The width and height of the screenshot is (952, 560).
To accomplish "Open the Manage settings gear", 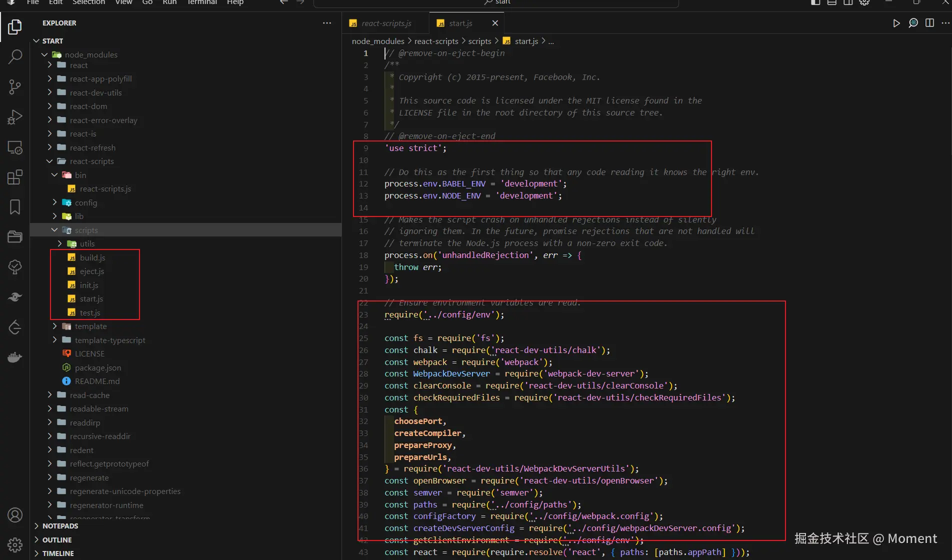I will [15, 544].
